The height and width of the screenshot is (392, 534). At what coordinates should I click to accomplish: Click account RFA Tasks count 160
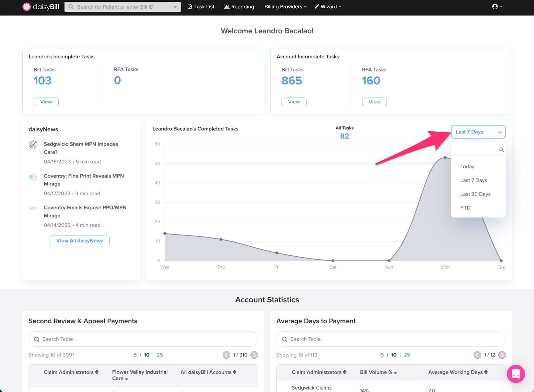(371, 81)
